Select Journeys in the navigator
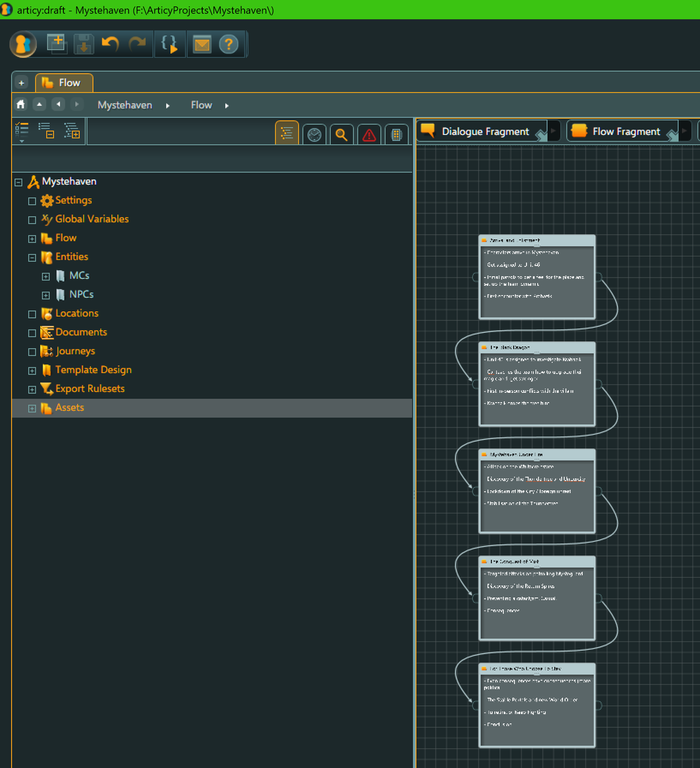The width and height of the screenshot is (700, 768). click(75, 351)
